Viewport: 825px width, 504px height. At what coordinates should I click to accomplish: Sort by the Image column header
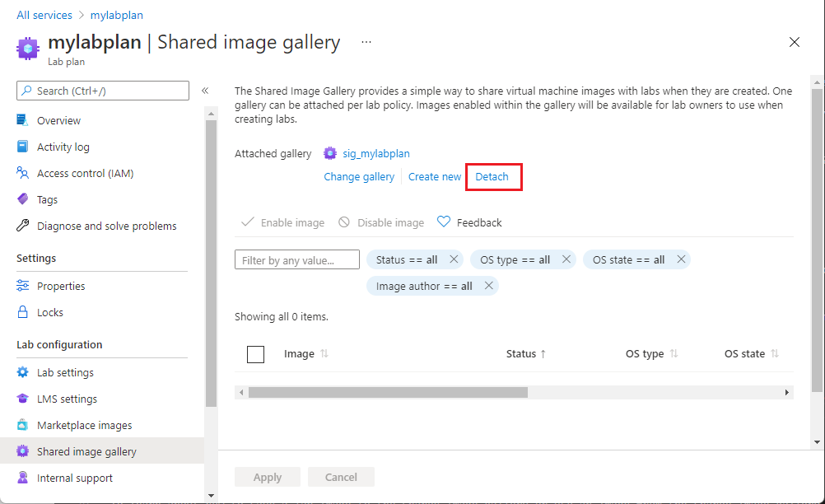tap(300, 354)
